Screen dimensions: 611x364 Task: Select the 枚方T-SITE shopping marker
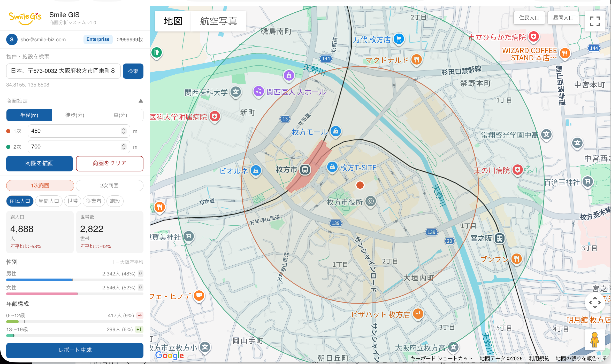pyautogui.click(x=332, y=167)
